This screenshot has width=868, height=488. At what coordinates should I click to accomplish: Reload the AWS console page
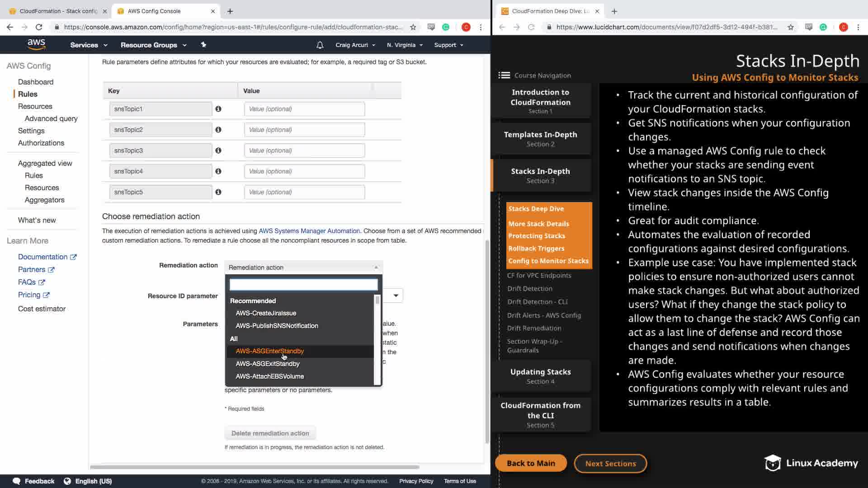pyautogui.click(x=39, y=27)
